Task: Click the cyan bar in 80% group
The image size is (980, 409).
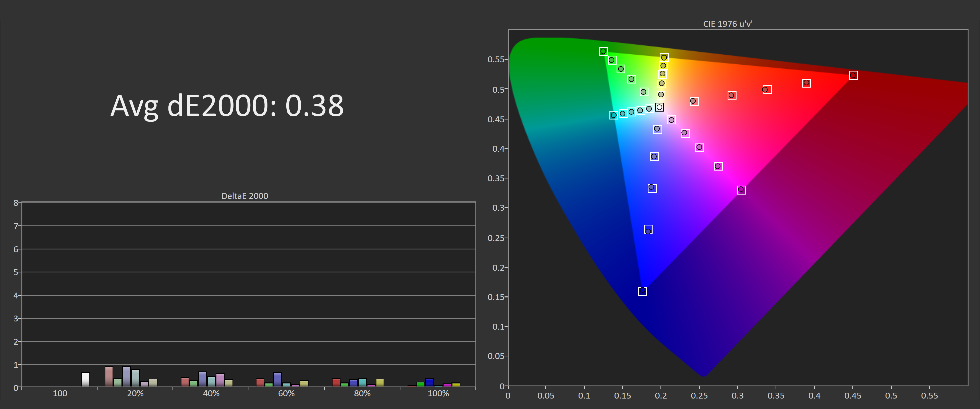Action: click(362, 382)
